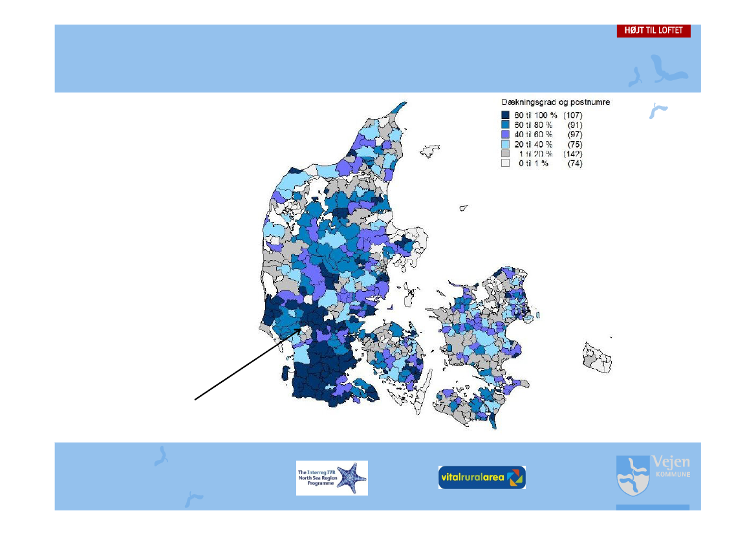This screenshot has height=535, width=756.
Task: Open the vitalruralarea logo
Action: click(481, 477)
